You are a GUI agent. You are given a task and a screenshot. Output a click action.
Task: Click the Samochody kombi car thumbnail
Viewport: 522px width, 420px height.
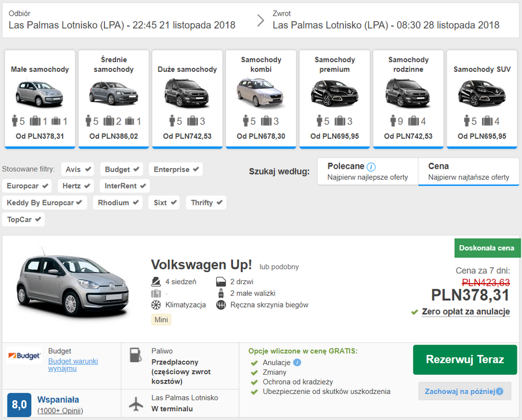pos(260,93)
